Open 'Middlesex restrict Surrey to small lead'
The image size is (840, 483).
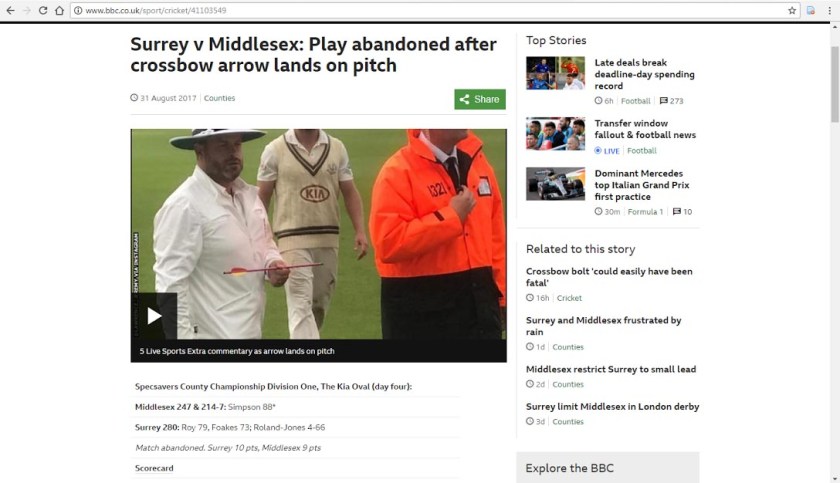pyautogui.click(x=611, y=369)
